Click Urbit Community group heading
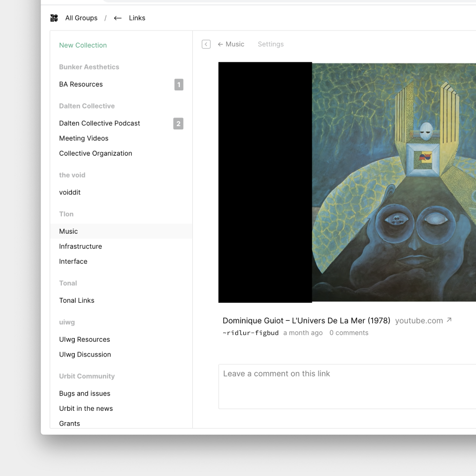Image resolution: width=476 pixels, height=476 pixels. coord(87,377)
